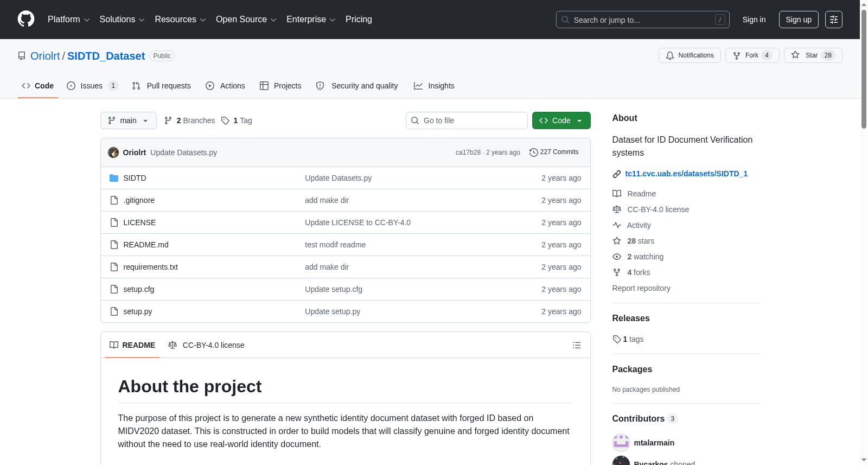Viewport: 868px width, 465px height.
Task: Open the latest Update Datasets.py commit message
Action: [183, 152]
